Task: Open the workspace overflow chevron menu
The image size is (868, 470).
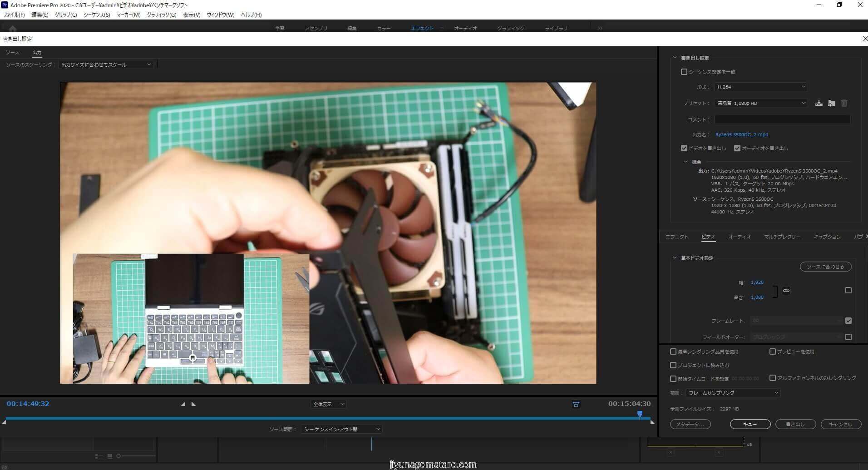Action: [x=600, y=28]
